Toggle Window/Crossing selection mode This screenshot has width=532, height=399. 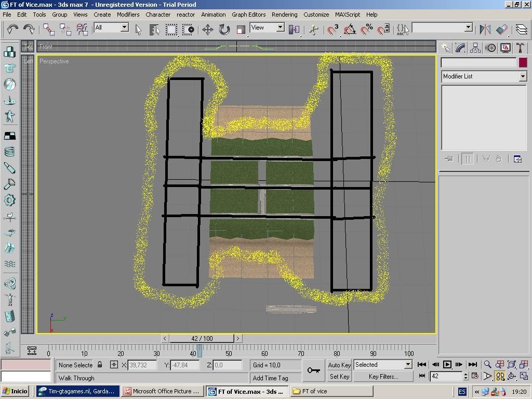[x=188, y=30]
